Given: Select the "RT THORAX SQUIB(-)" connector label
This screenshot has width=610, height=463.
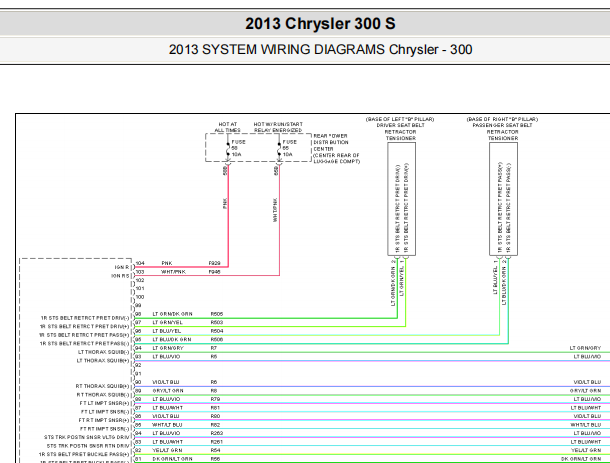Looking at the screenshot, I should [103, 395].
